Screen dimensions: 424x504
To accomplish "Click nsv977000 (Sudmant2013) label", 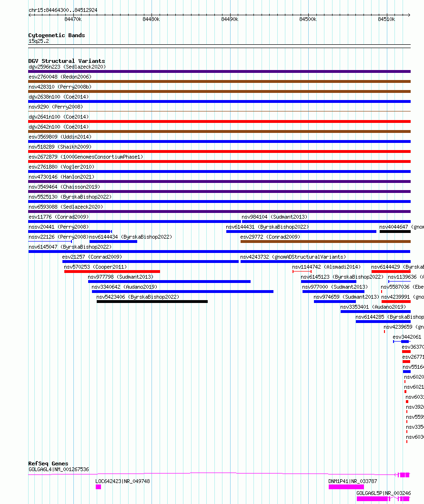I will pos(334,287).
